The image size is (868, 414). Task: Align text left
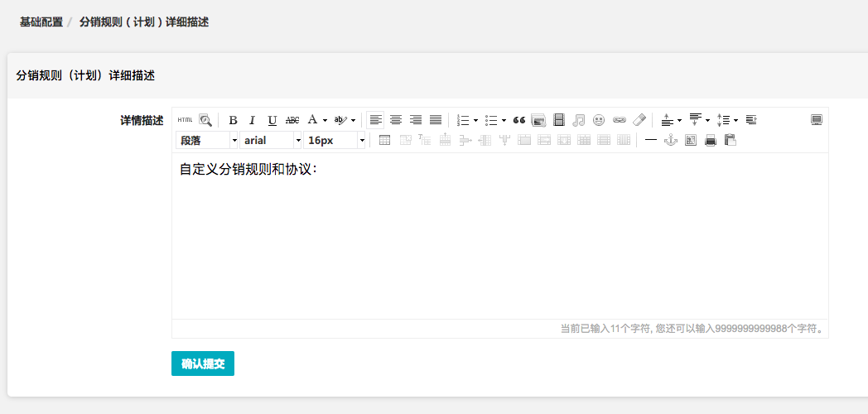(x=375, y=119)
